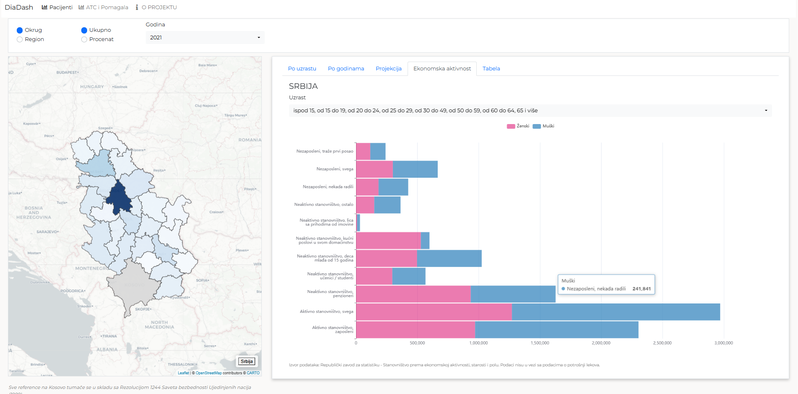Screen dimensions: 798x394
Task: Select the Okrug radio button
Action: coord(20,30)
